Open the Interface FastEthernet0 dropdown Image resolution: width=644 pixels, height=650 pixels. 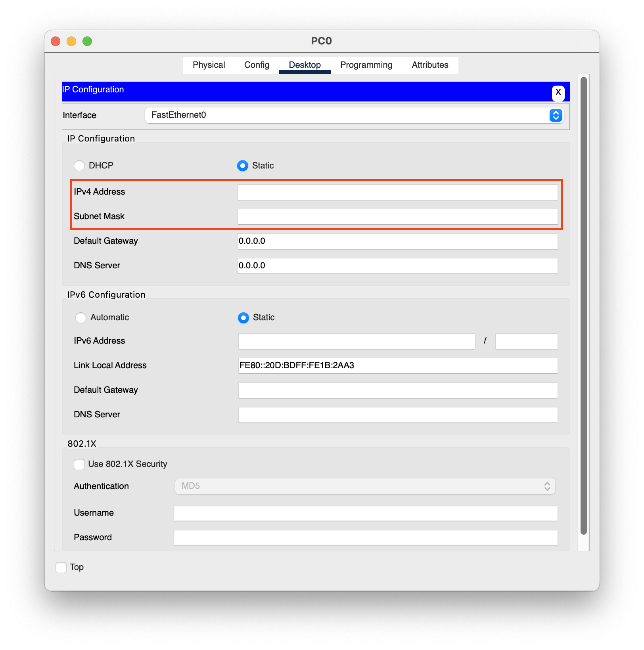click(x=354, y=115)
